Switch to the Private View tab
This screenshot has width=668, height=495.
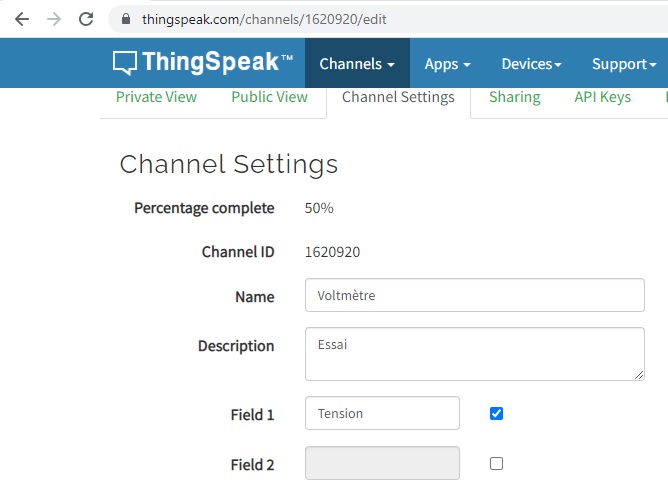(156, 97)
